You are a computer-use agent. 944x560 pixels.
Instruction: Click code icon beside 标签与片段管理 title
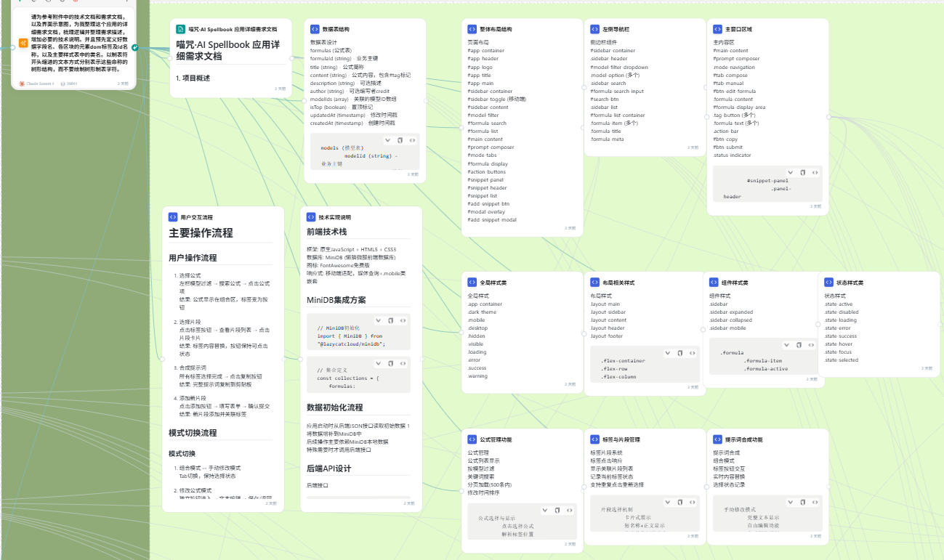595,439
